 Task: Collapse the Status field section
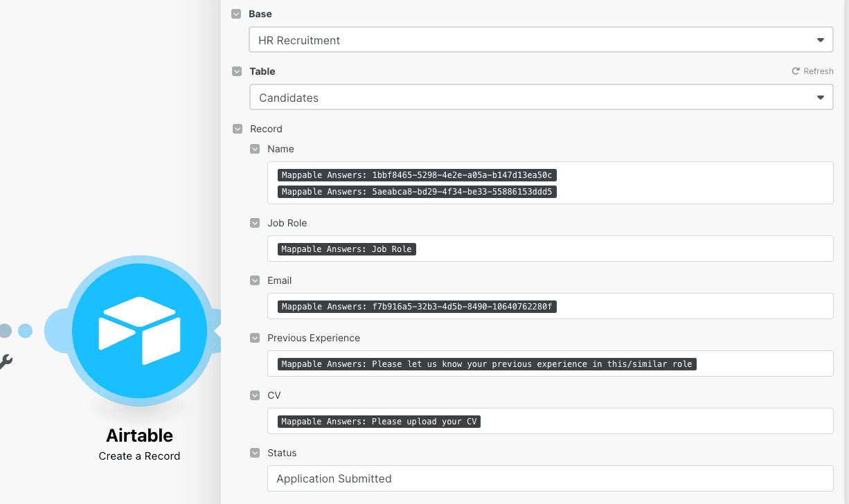254,452
